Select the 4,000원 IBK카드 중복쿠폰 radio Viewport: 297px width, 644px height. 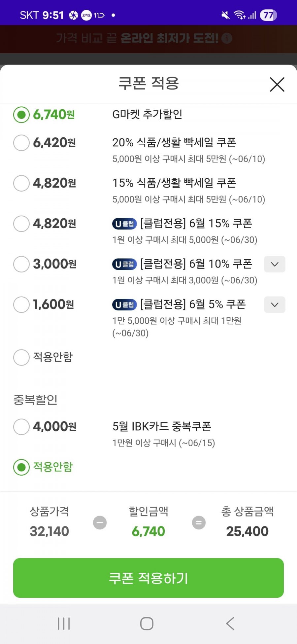pos(21,427)
